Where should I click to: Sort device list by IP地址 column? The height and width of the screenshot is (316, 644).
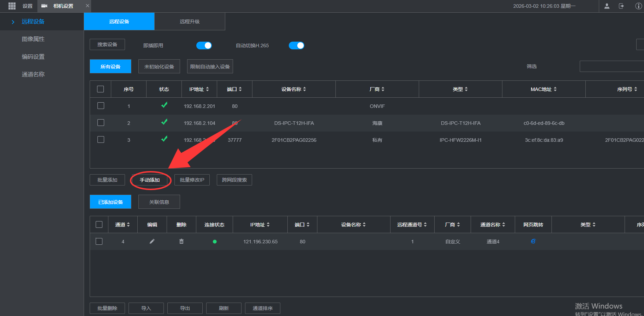(x=199, y=89)
